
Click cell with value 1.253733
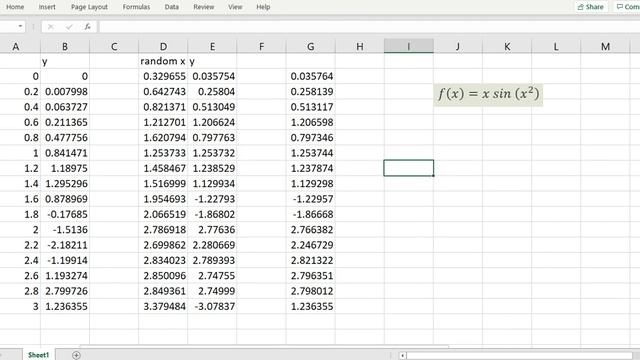pos(163,153)
